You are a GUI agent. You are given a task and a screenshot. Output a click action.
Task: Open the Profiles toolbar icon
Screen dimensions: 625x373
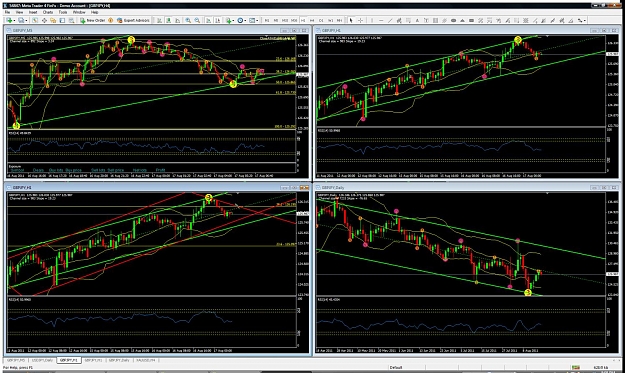(x=21, y=20)
